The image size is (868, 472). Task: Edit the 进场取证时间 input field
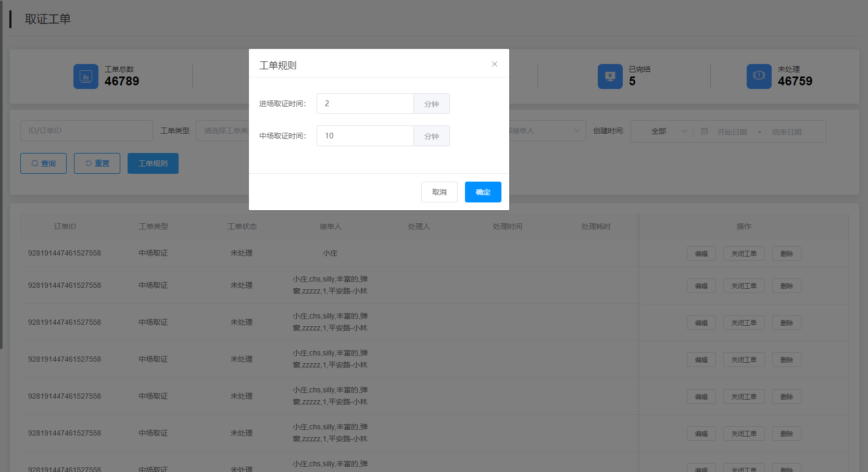click(365, 104)
